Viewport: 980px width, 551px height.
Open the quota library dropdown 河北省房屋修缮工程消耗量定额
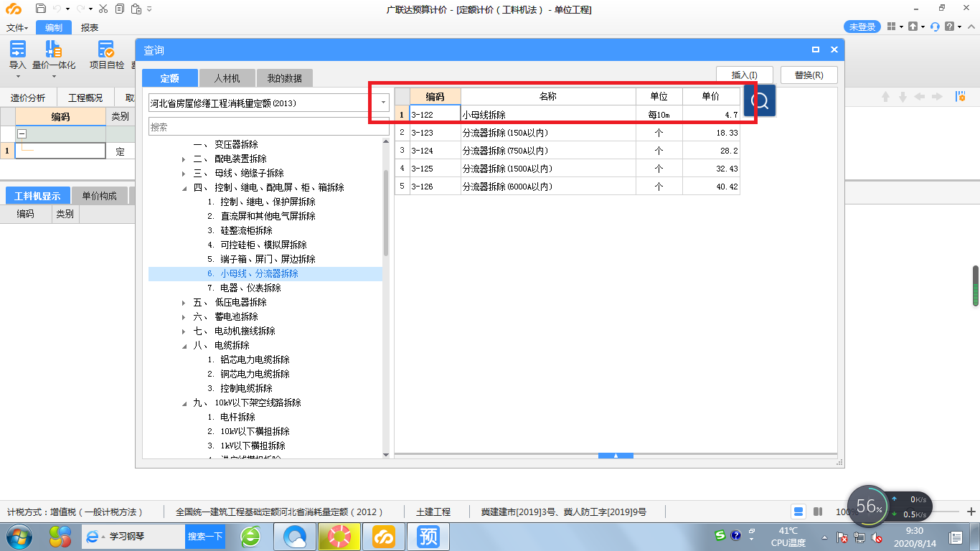click(x=383, y=103)
